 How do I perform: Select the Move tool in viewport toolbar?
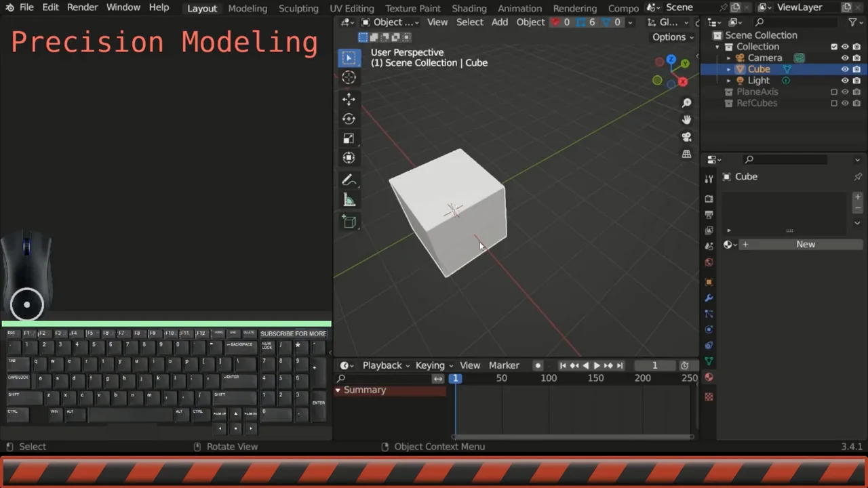[349, 99]
